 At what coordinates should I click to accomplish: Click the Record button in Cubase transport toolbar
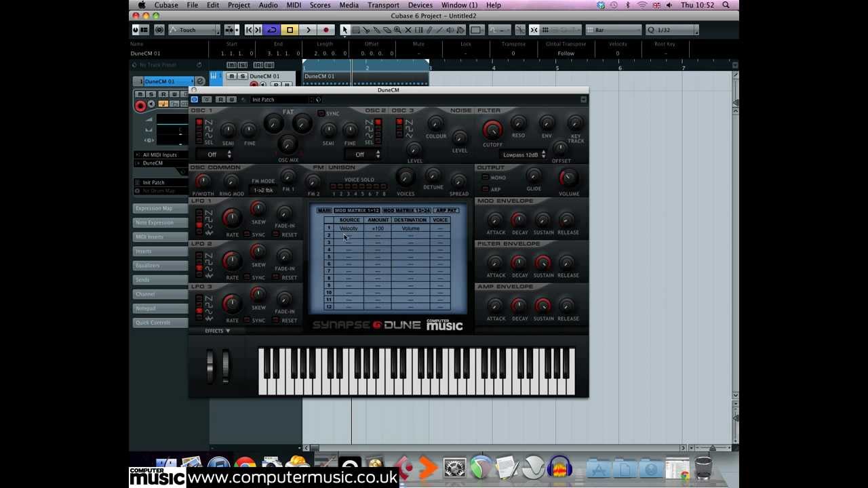click(326, 30)
